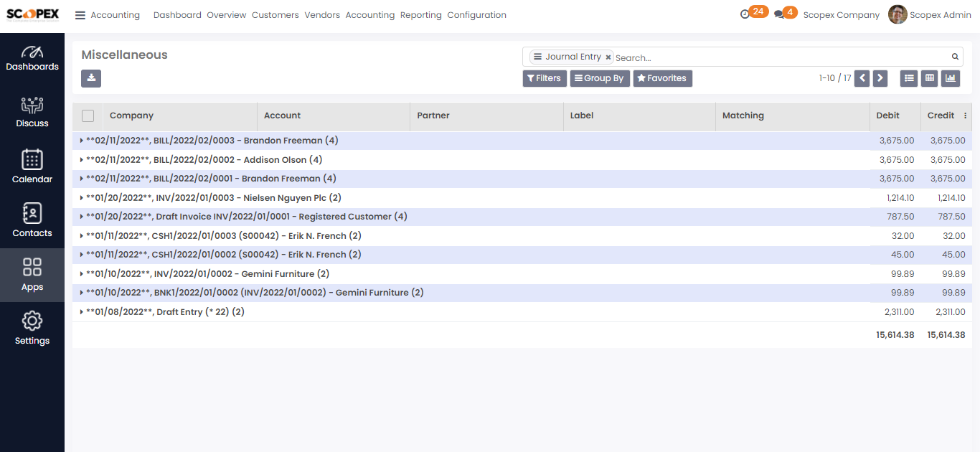The image size is (980, 452).
Task: Click the 2,311.00 debit value
Action: pos(900,312)
